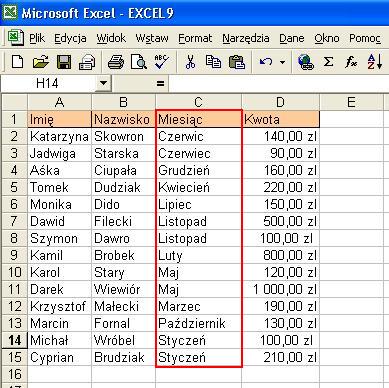This screenshot has height=388, width=389.
Task: Click the Insert Hyperlink globe icon
Action: point(305,62)
